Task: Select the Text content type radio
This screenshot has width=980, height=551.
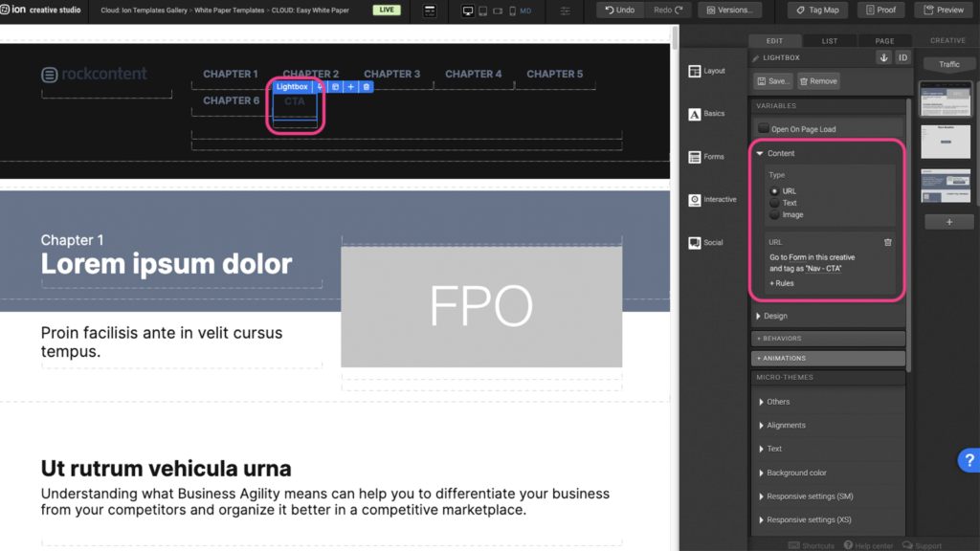Action: coord(775,203)
